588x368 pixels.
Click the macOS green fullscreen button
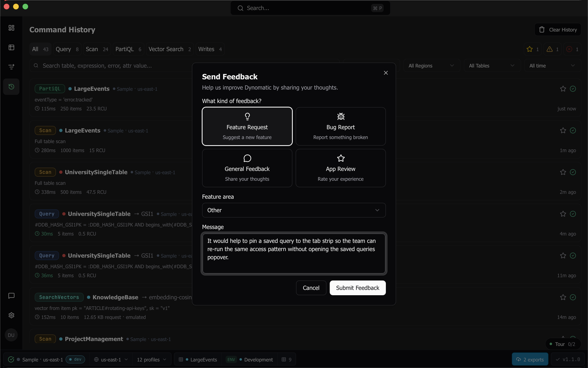25,7
